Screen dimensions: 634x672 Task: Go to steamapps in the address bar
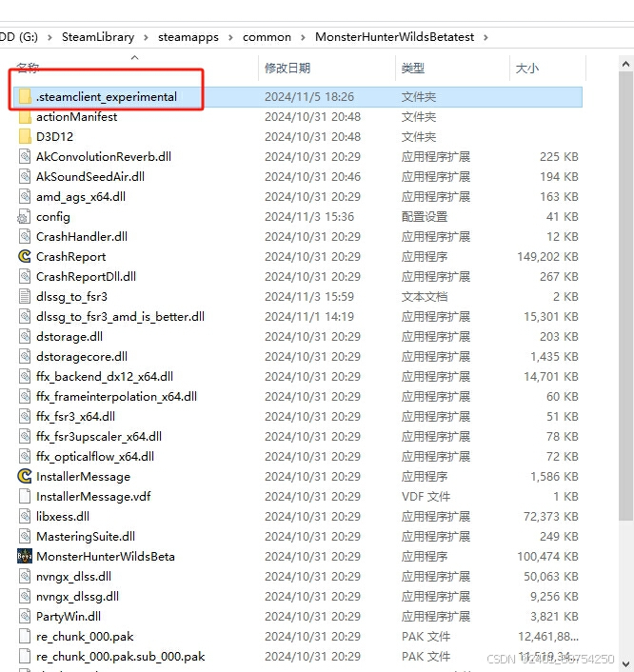click(x=188, y=37)
